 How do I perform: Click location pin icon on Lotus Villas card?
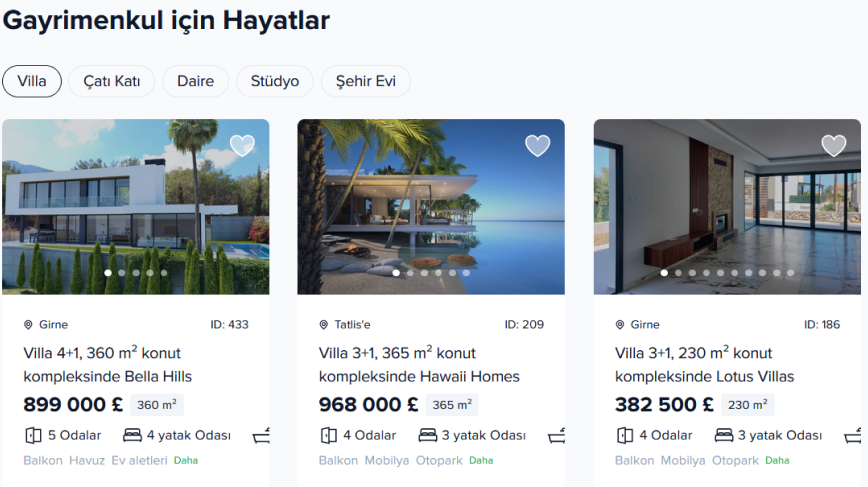pos(620,325)
